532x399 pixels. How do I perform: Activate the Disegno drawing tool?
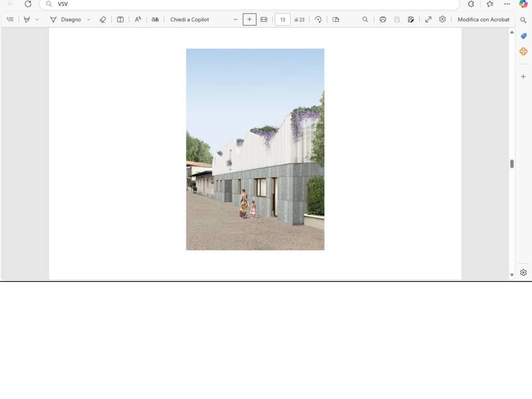65,19
